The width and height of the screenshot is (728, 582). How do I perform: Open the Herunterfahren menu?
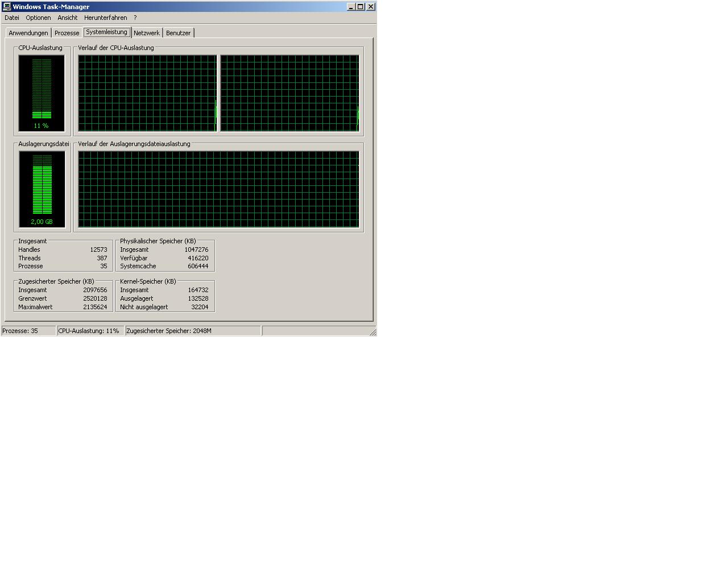(x=106, y=18)
